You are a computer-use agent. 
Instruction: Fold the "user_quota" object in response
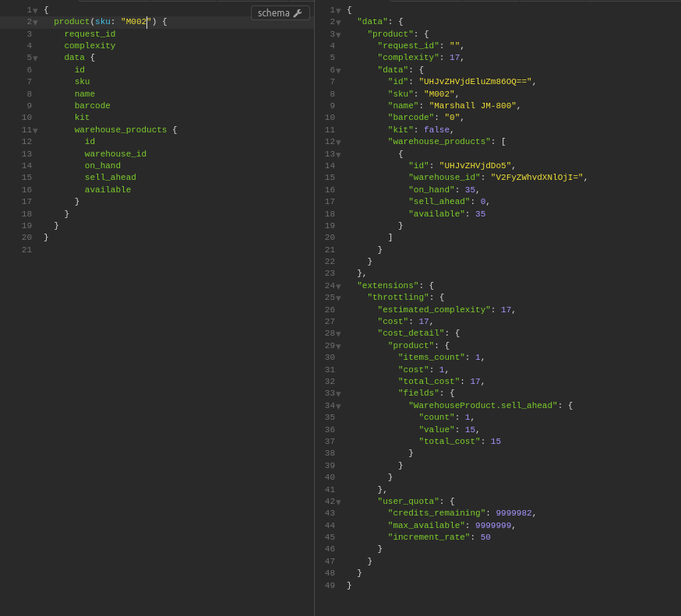(338, 502)
